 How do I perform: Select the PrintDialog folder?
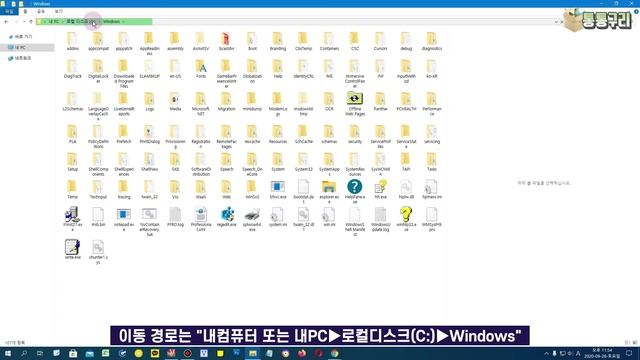149,134
